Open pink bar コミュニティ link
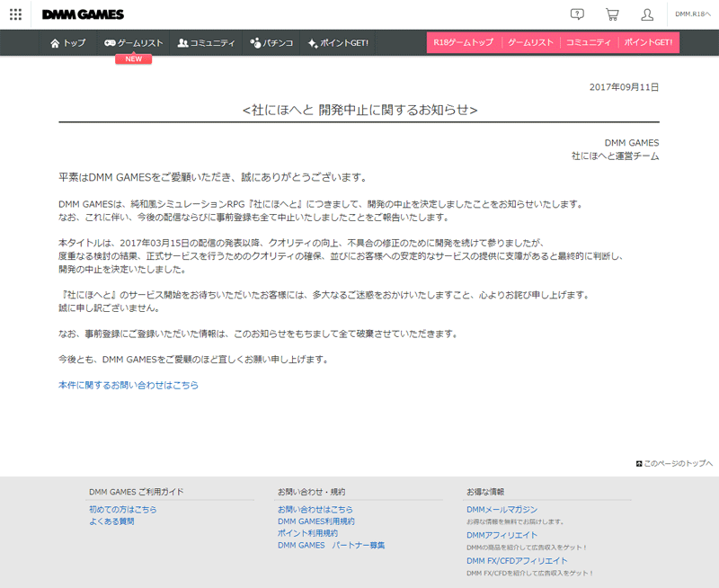Screen dimensions: 719x588 coord(589,42)
